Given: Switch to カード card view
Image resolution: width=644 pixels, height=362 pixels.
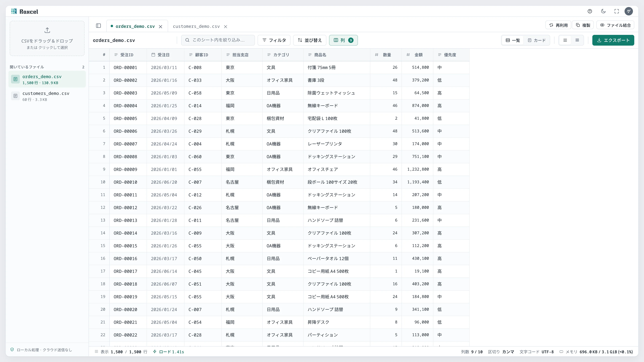Looking at the screenshot, I should [536, 40].
